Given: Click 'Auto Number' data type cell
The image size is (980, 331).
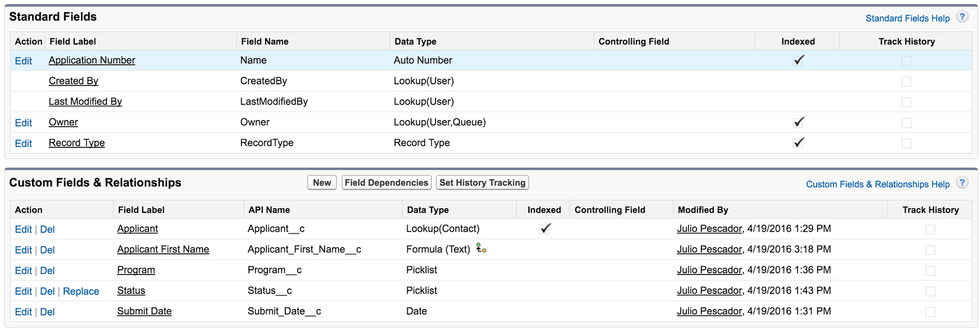Looking at the screenshot, I should (423, 60).
